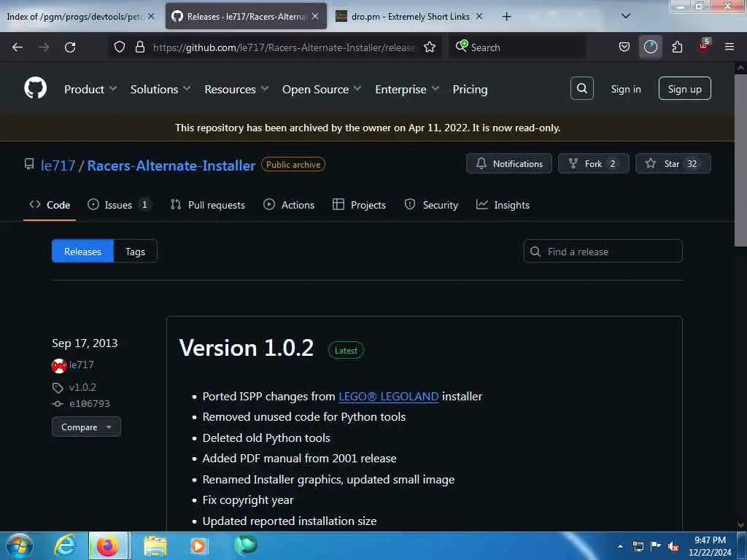747x560 pixels.
Task: Open commit e106793 link
Action: [89, 403]
